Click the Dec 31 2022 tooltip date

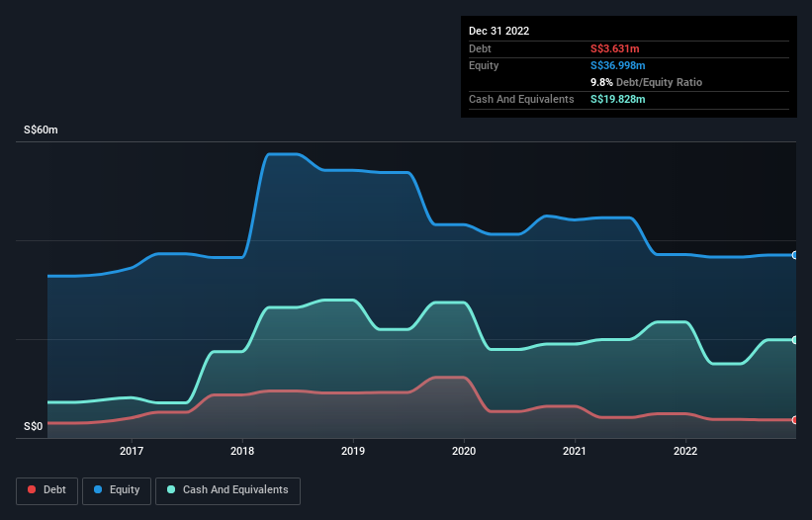pos(499,31)
